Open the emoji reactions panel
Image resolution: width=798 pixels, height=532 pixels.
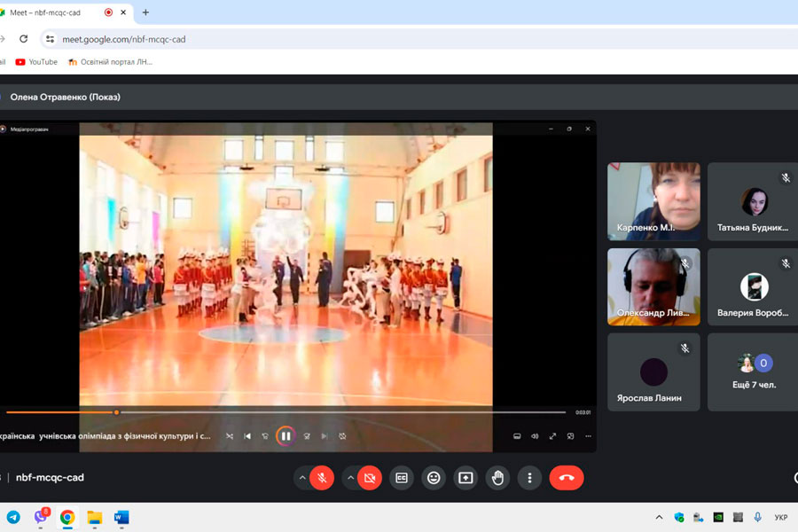(x=434, y=478)
